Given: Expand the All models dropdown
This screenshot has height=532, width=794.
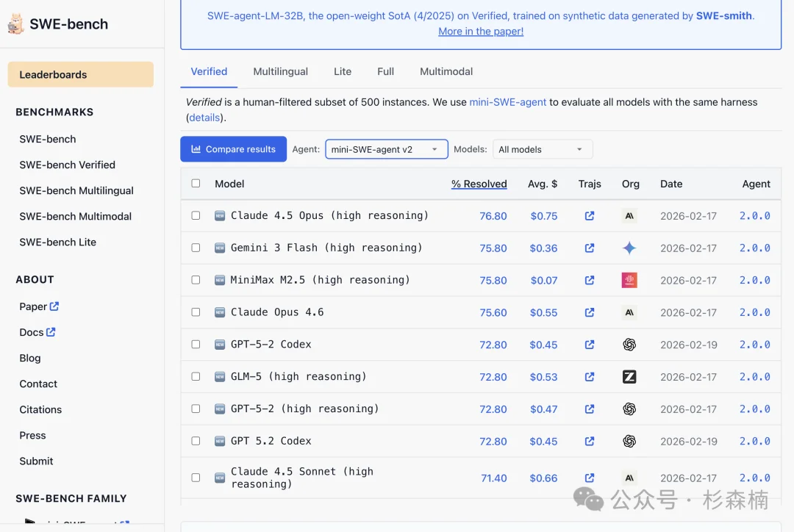Looking at the screenshot, I should [x=543, y=149].
